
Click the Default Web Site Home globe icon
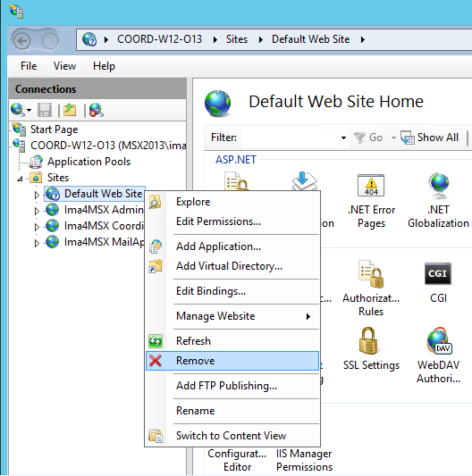217,104
